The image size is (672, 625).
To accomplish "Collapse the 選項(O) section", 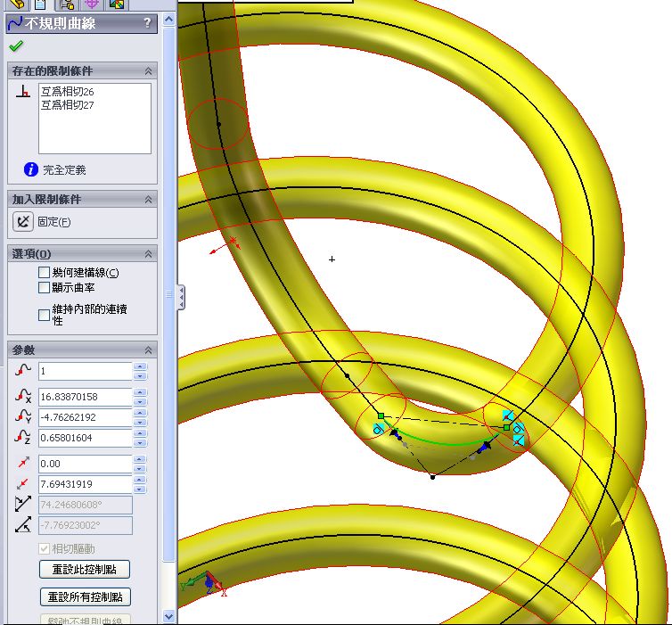I will pos(148,254).
